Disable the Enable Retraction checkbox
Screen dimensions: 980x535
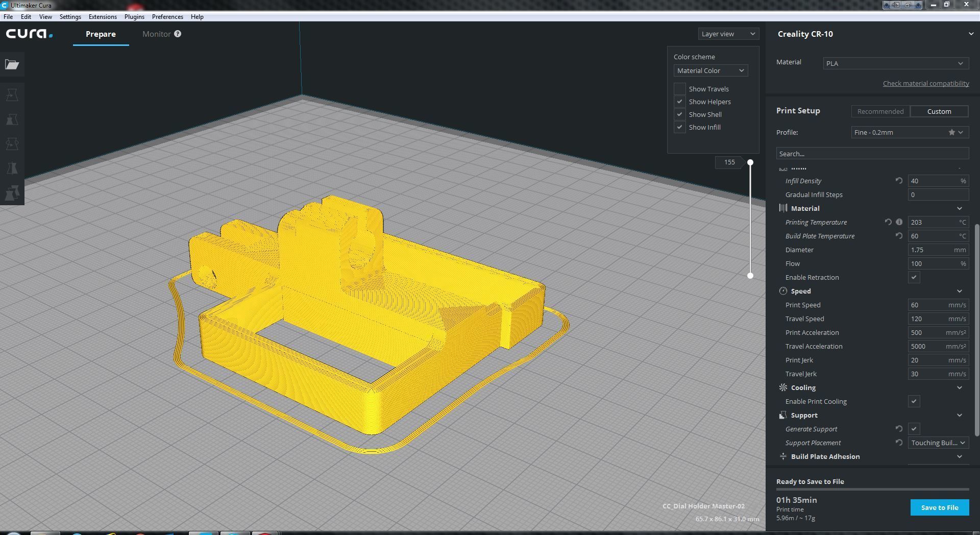pyautogui.click(x=914, y=277)
